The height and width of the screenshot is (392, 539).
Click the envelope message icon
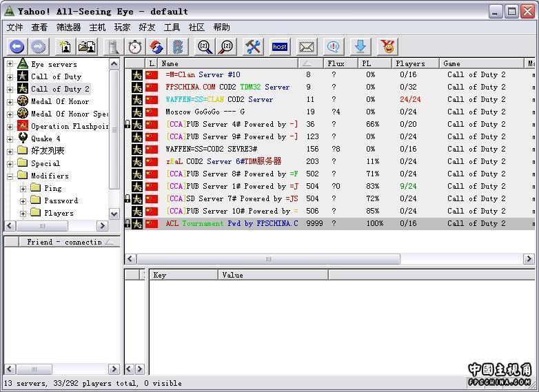coord(306,47)
